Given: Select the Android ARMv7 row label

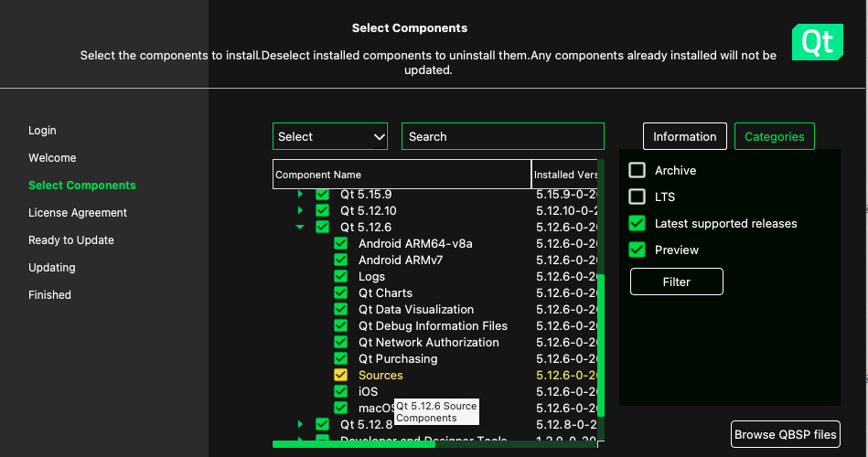Looking at the screenshot, I should point(401,260).
